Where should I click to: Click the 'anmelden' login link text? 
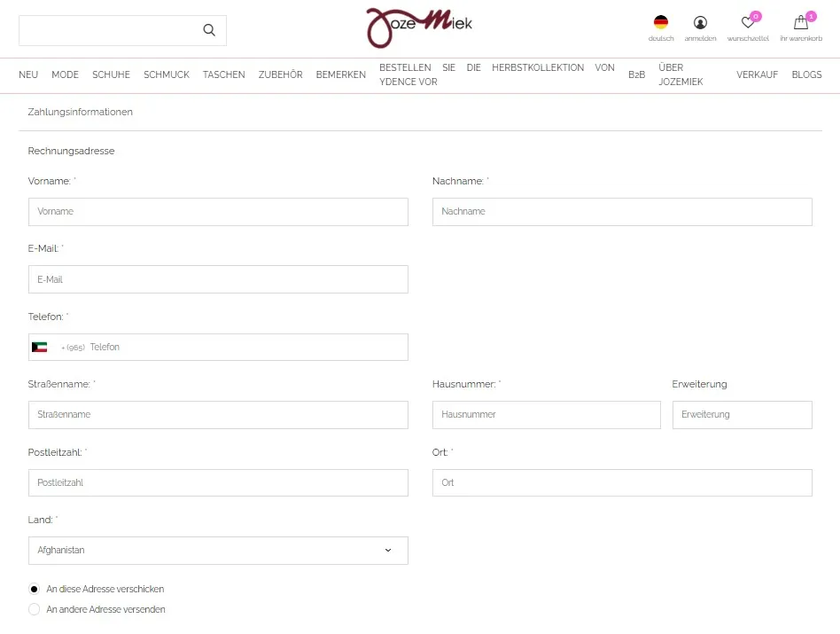pyautogui.click(x=700, y=39)
